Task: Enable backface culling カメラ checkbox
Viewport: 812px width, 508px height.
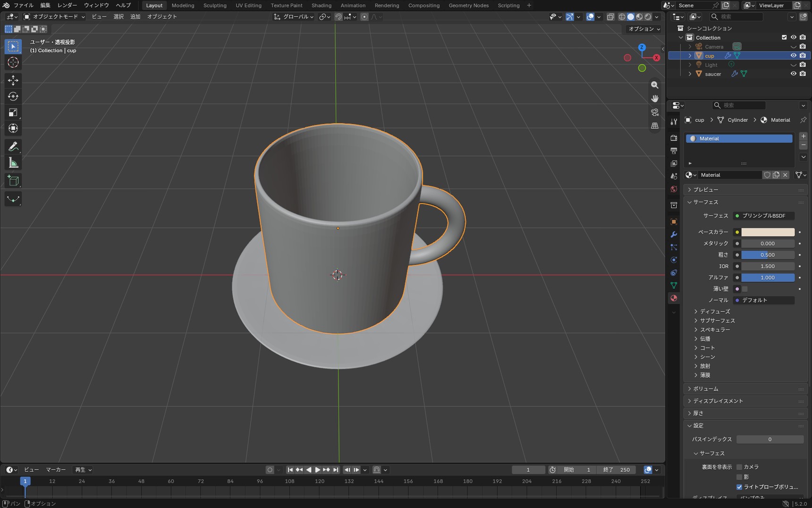Action: tap(739, 467)
